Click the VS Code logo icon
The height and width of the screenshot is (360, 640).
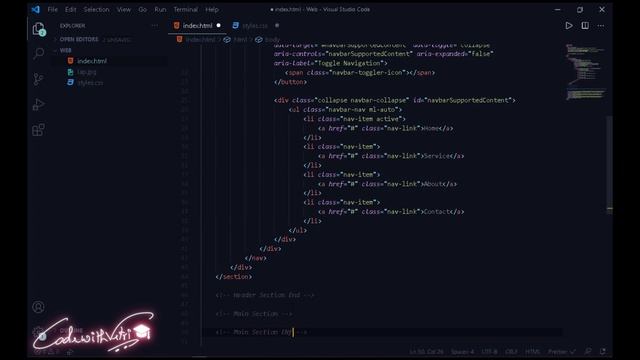coord(36,9)
